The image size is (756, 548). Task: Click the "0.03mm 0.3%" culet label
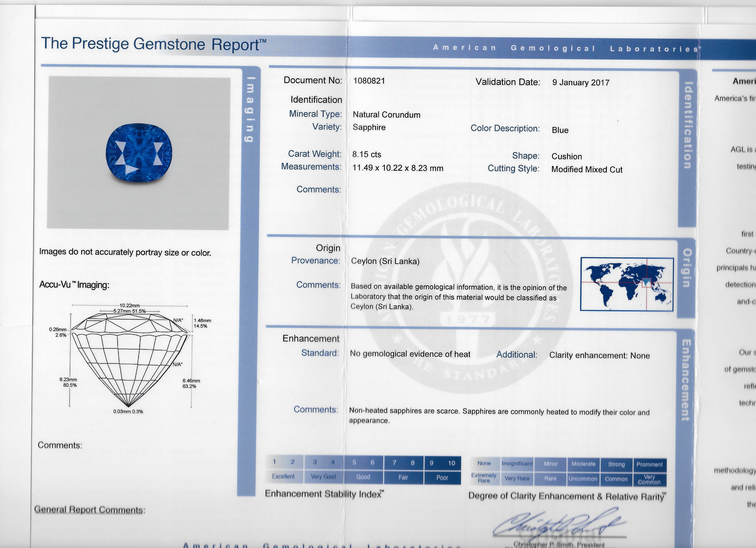pos(128,412)
